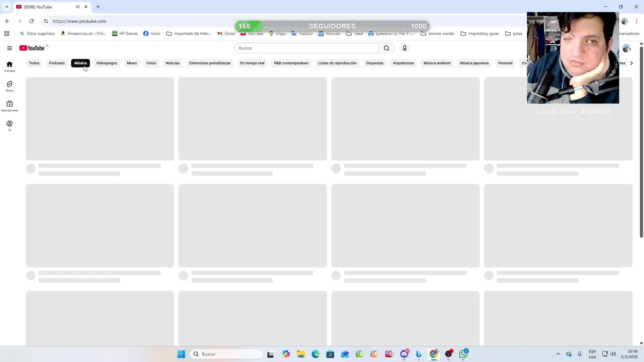The width and height of the screenshot is (644, 362).
Task: Open Discord from the taskbar
Action: pyautogui.click(x=404, y=354)
